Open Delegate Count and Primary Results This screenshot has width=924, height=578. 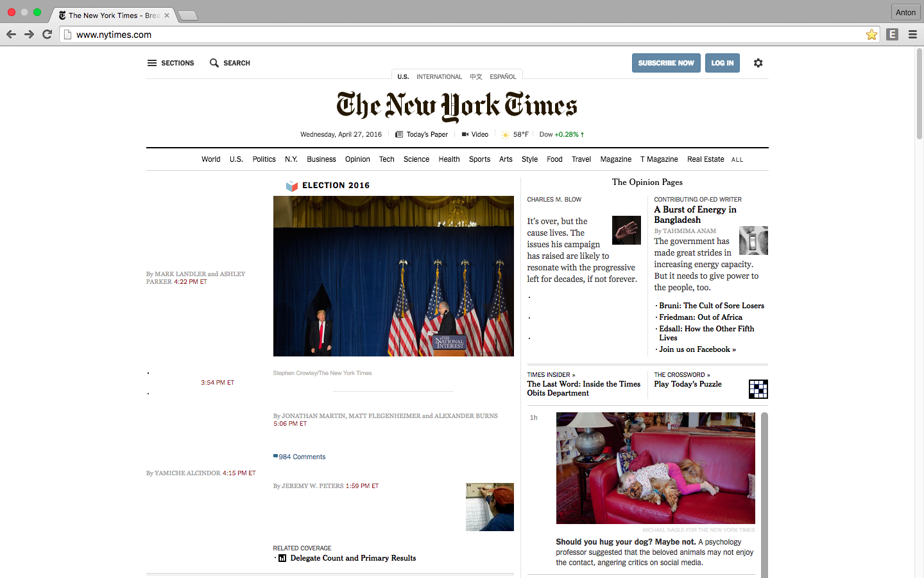[353, 558]
